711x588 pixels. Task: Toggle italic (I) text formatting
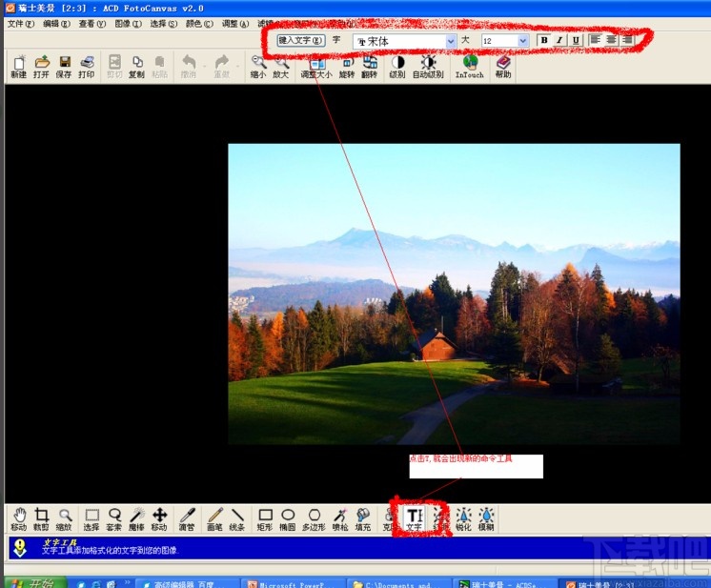click(560, 40)
